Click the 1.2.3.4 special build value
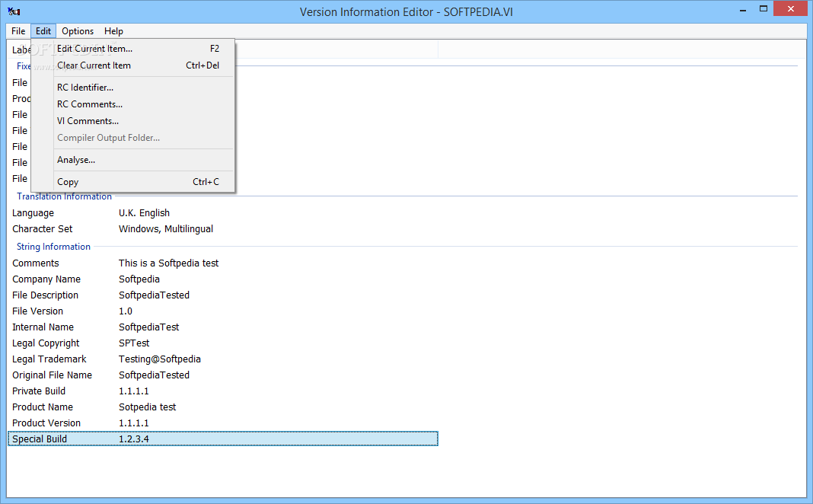This screenshot has width=813, height=504. [x=134, y=439]
